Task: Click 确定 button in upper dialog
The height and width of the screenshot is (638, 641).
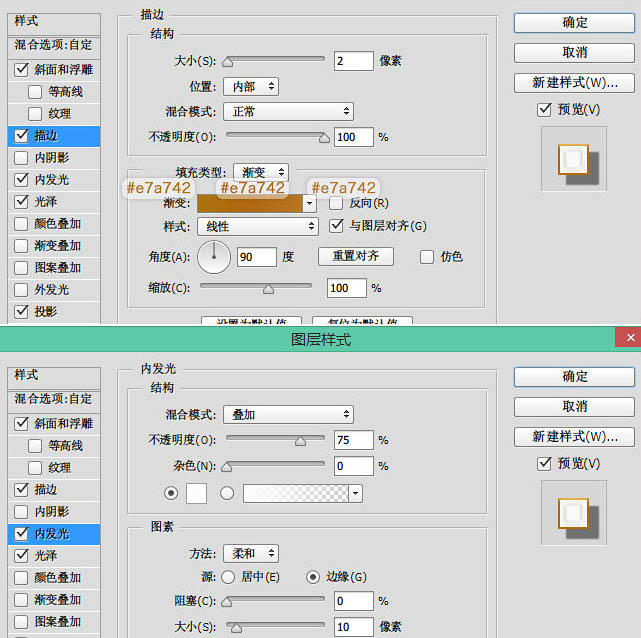Action: (574, 22)
